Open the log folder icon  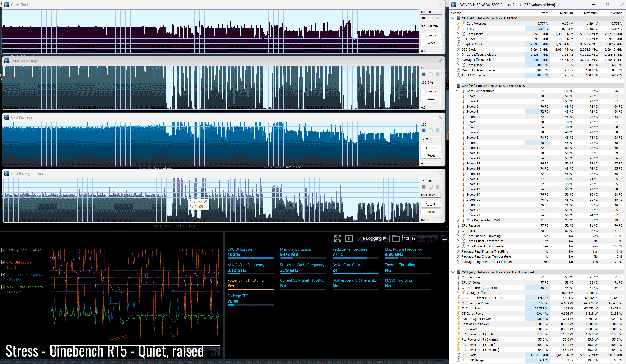[396, 238]
